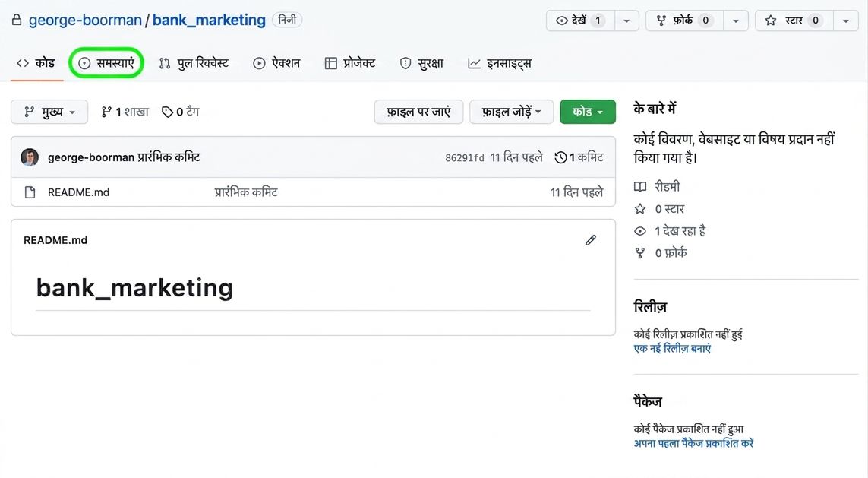
Task: Click अपना पहला पैकेज प्रकाशित करें link
Action: click(693, 443)
